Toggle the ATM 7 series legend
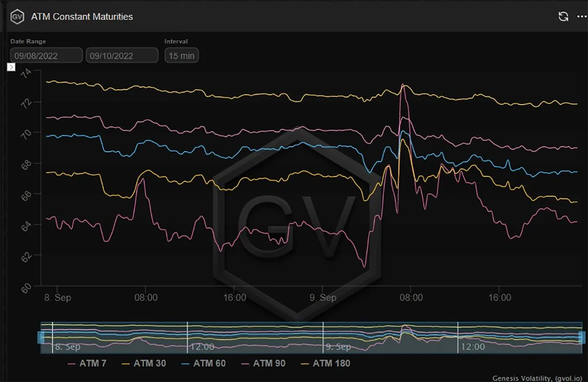Screen dimensions: 588x382 [x=87, y=363]
